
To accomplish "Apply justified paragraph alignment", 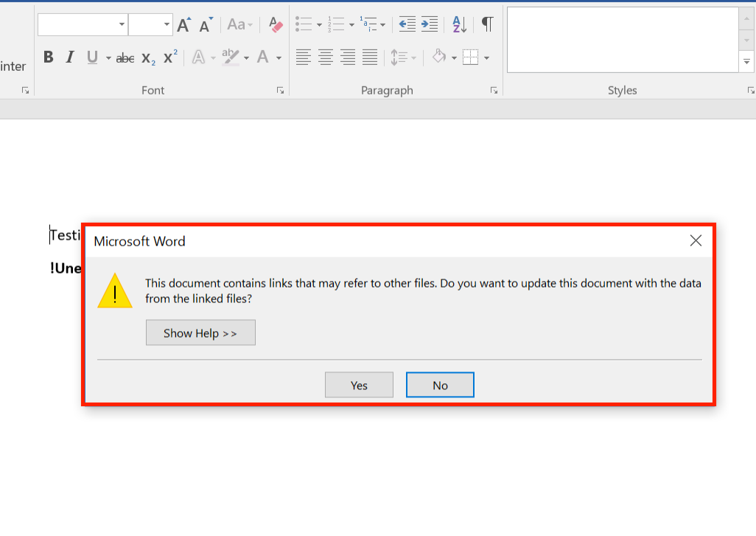I will point(369,57).
